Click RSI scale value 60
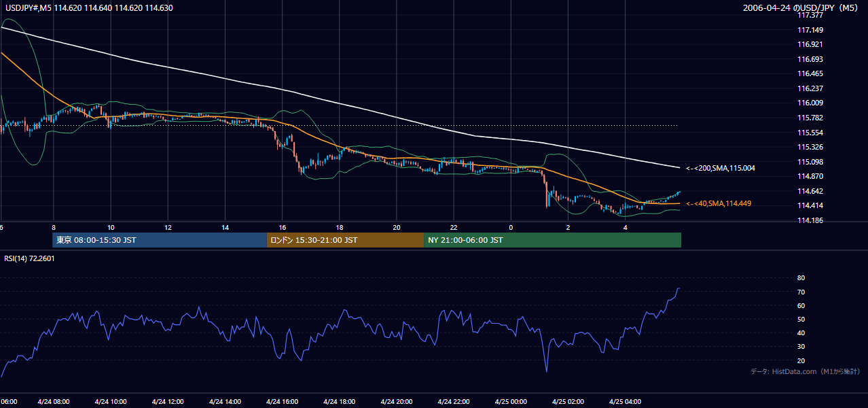The width and height of the screenshot is (868, 408). coord(801,305)
